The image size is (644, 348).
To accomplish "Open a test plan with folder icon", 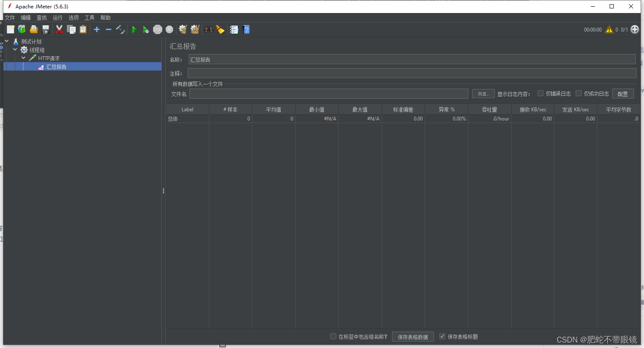I will [34, 29].
